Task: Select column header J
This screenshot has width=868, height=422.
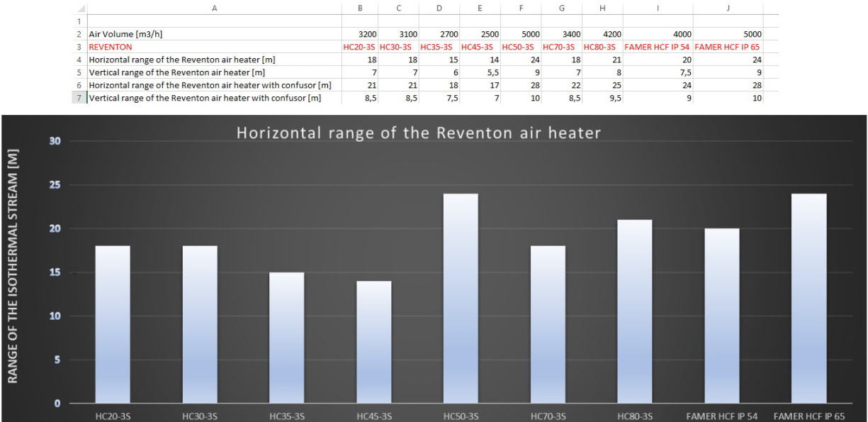Action: pyautogui.click(x=728, y=8)
